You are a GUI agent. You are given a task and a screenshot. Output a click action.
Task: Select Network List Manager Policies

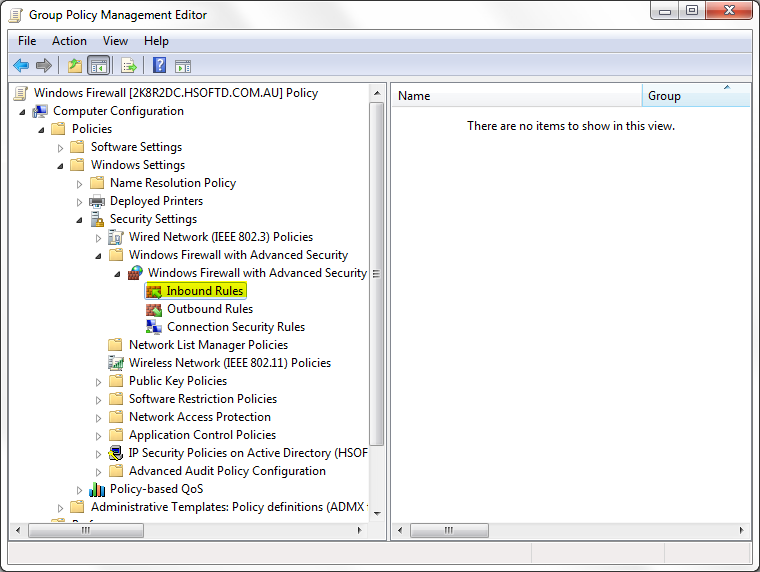(x=208, y=345)
